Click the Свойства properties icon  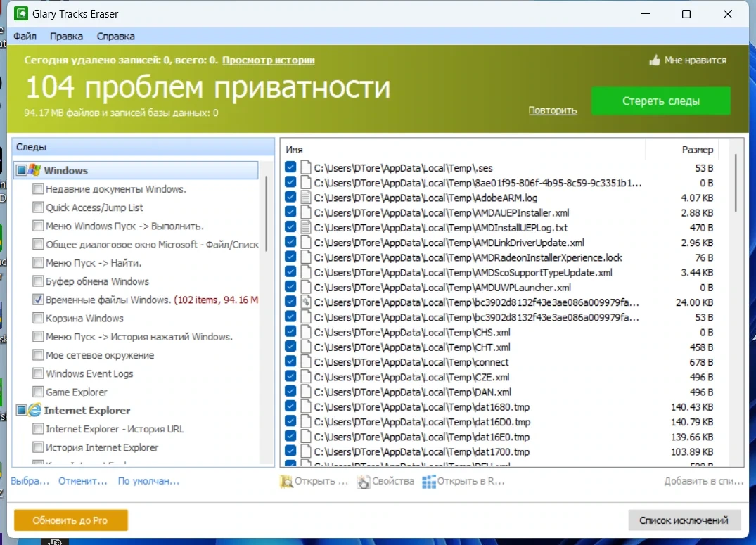tap(364, 481)
